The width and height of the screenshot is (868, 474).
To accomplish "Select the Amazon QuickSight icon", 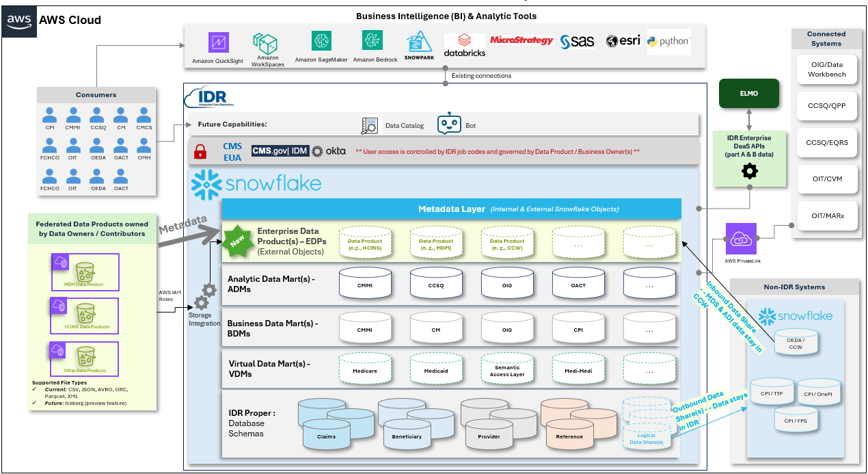I will tap(219, 42).
